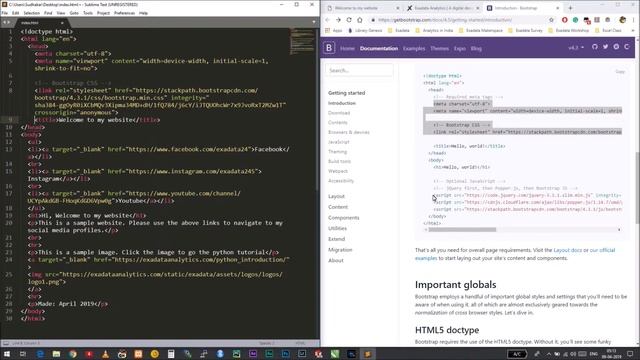Image resolution: width=640 pixels, height=360 pixels.
Task: Open the Preferences menu in Sublime Text
Action: pos(124,13)
